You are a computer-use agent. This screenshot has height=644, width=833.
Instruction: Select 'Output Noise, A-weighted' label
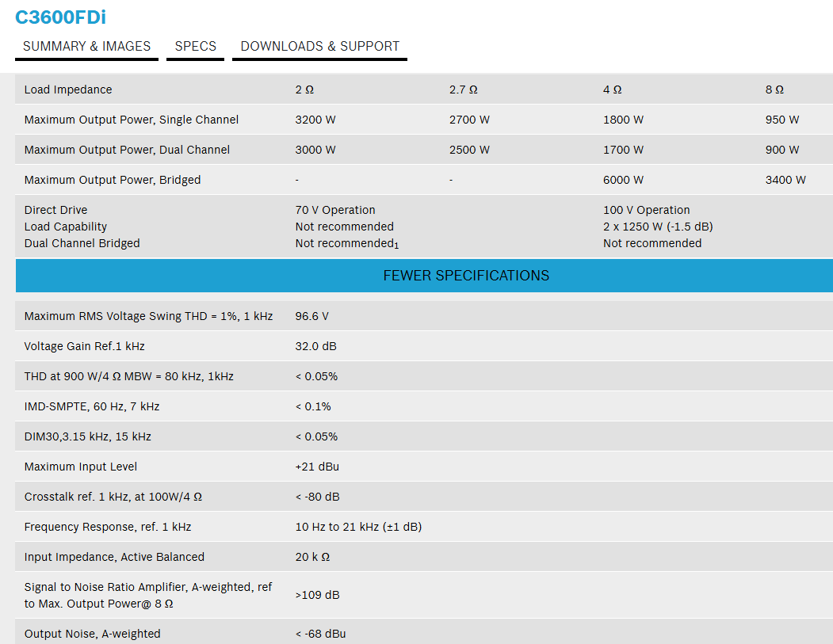coord(93,634)
